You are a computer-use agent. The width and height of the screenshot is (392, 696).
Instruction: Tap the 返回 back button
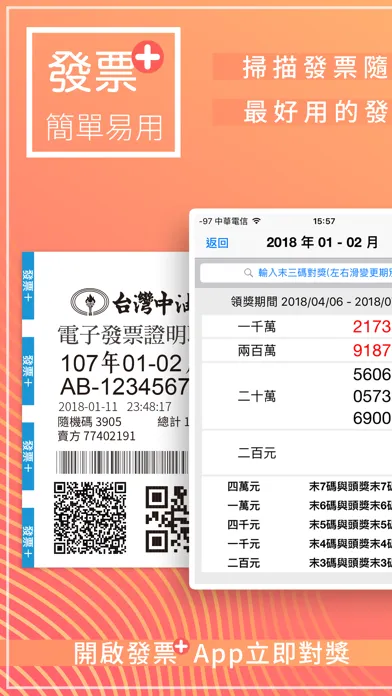pyautogui.click(x=217, y=243)
